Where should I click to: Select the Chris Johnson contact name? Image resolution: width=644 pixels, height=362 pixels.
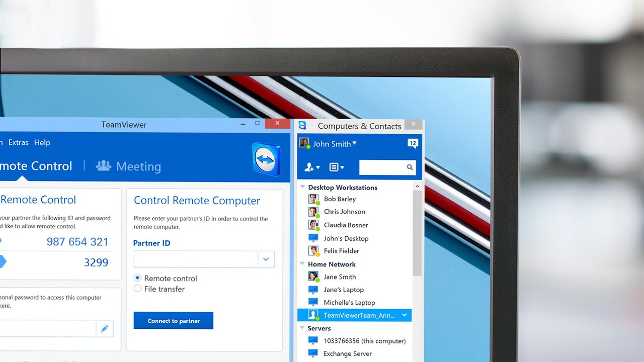[x=345, y=212]
